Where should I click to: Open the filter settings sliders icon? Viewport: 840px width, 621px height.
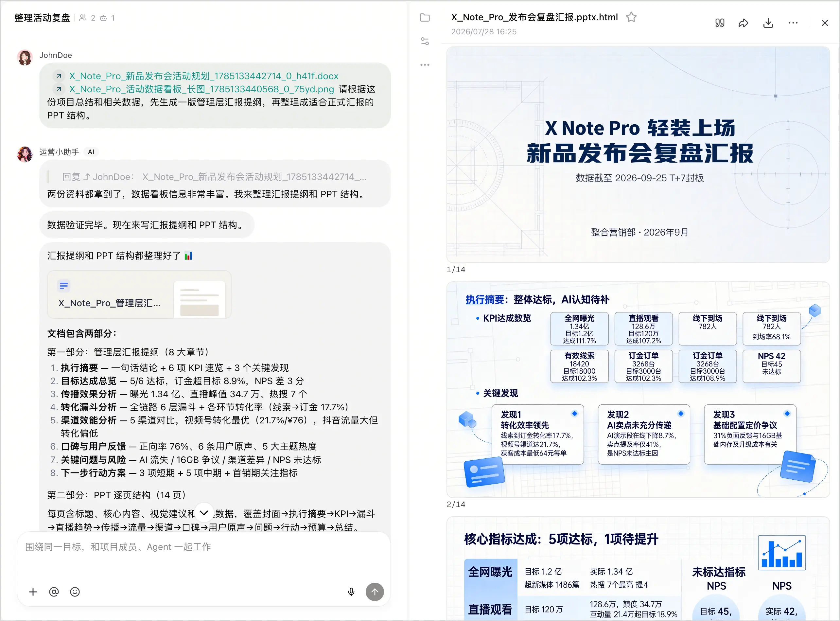pyautogui.click(x=425, y=41)
